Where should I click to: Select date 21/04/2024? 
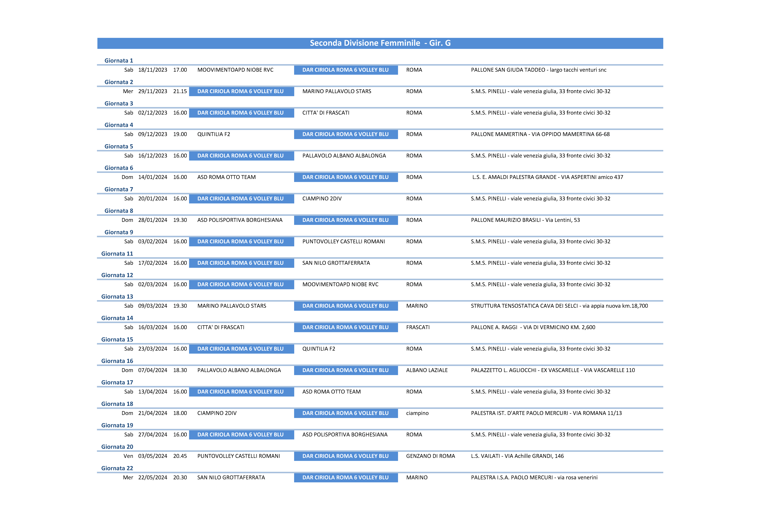pos(153,413)
